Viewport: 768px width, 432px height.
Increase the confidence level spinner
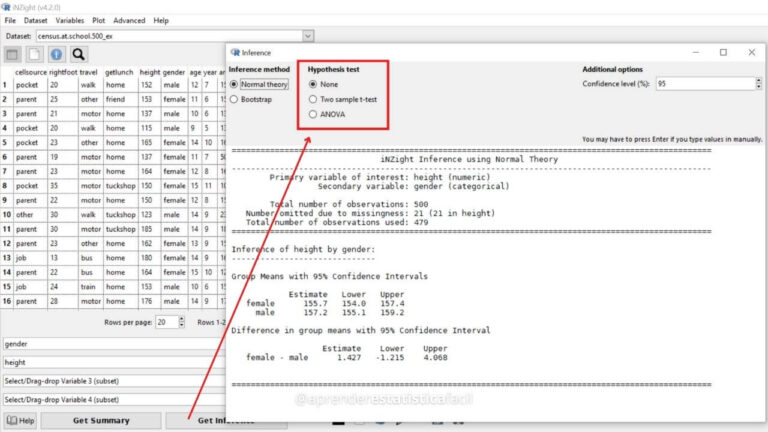point(758,81)
